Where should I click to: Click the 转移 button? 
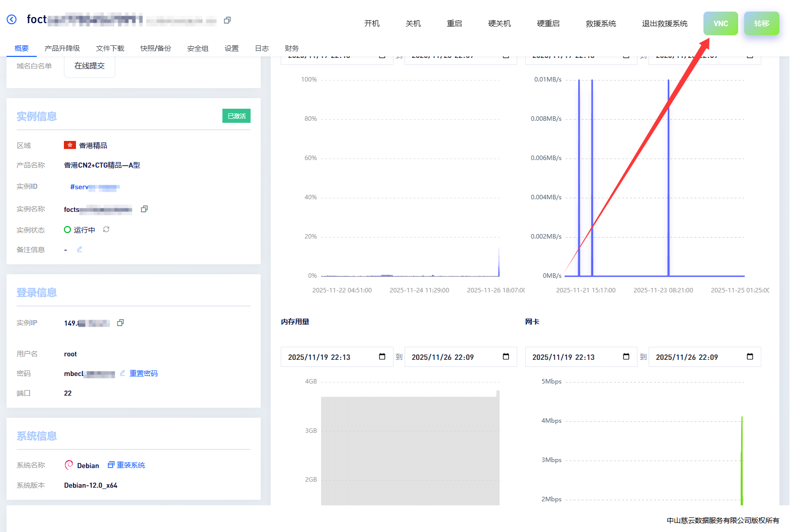click(x=761, y=24)
